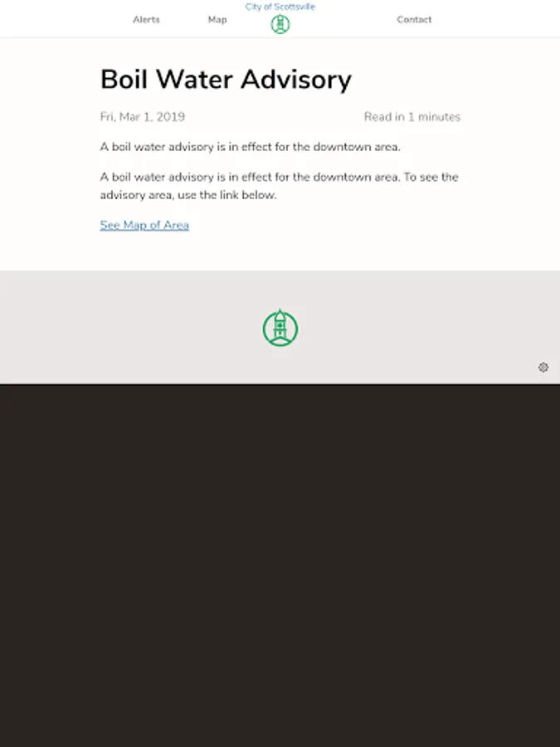Image resolution: width=560 pixels, height=747 pixels.
Task: Click the first summary paragraph about downtown area
Action: [250, 147]
